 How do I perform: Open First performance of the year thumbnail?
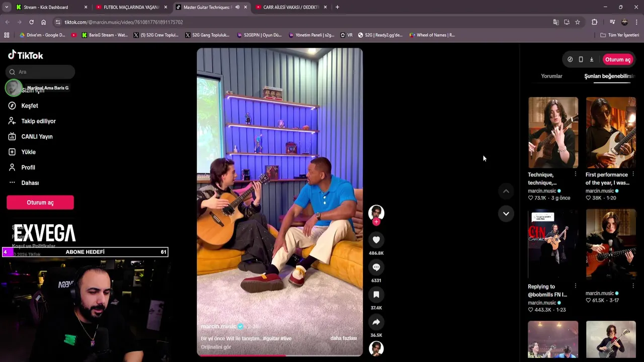click(x=611, y=133)
